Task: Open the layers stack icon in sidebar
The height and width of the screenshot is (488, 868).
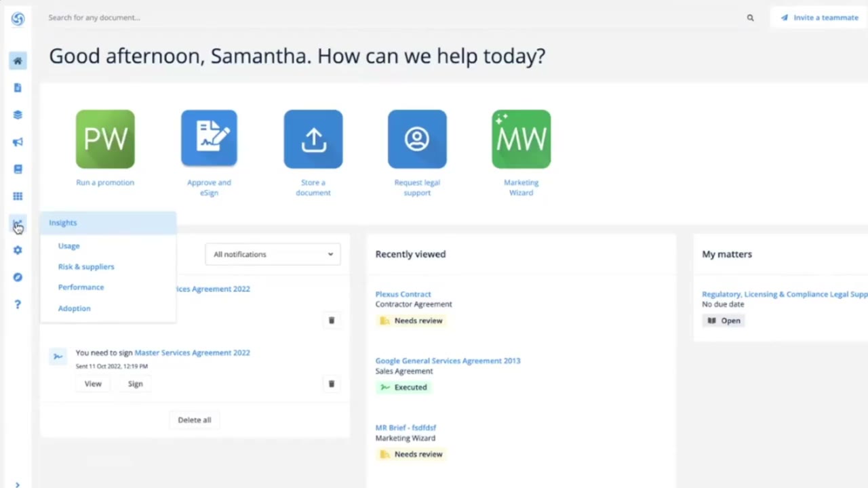Action: (18, 115)
